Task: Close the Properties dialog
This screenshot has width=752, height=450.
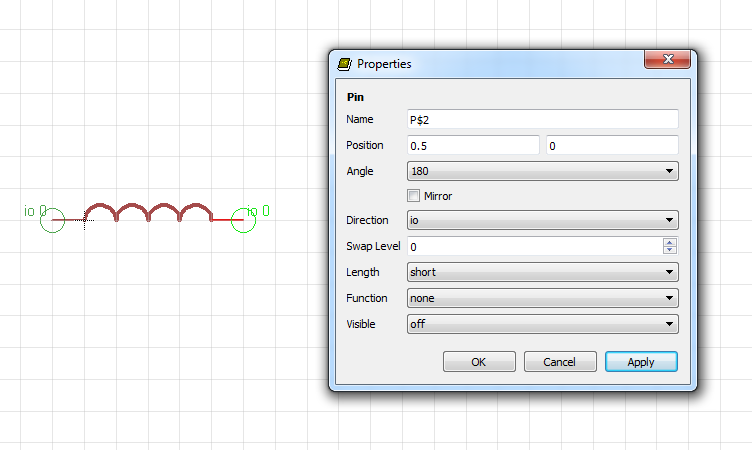Action: pos(668,59)
